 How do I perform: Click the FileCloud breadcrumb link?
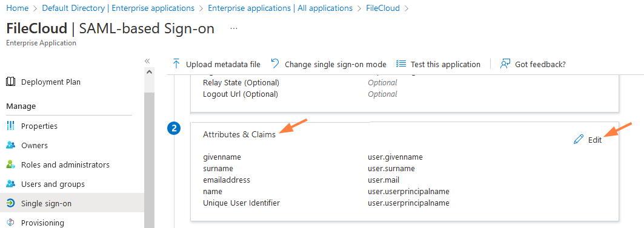click(x=383, y=8)
